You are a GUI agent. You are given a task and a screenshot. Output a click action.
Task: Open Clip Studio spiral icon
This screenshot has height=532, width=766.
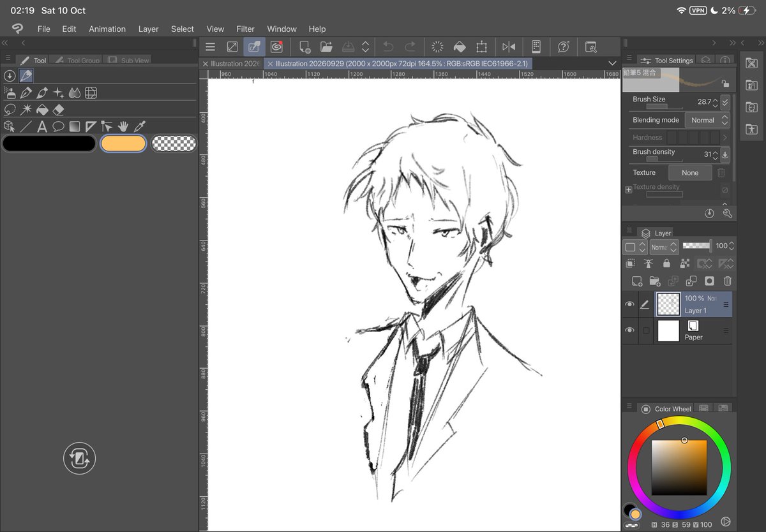click(x=276, y=47)
